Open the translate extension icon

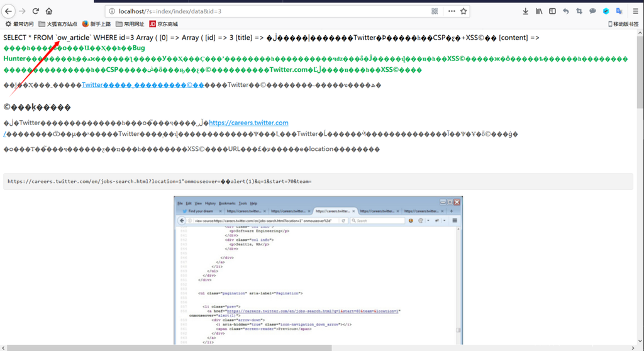tap(619, 11)
